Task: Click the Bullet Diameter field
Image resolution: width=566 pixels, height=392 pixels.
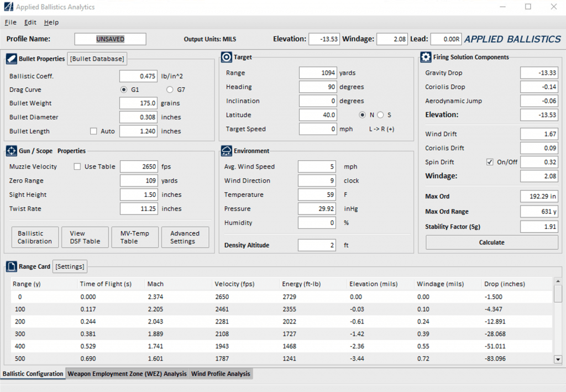Action: pos(139,117)
